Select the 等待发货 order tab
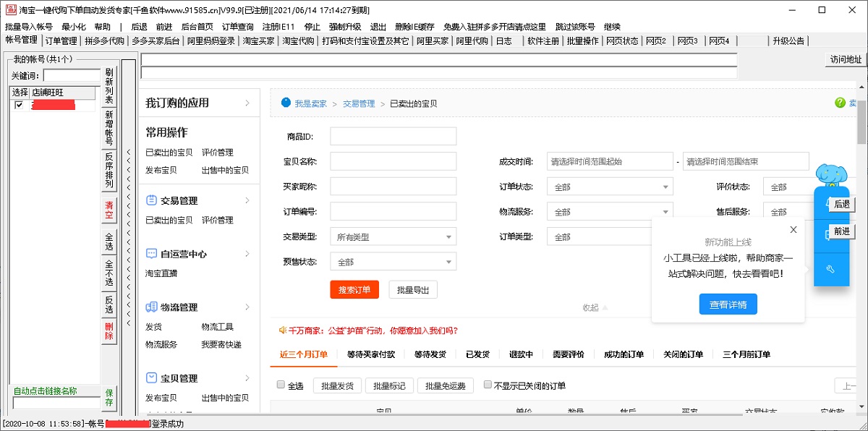 coord(430,354)
